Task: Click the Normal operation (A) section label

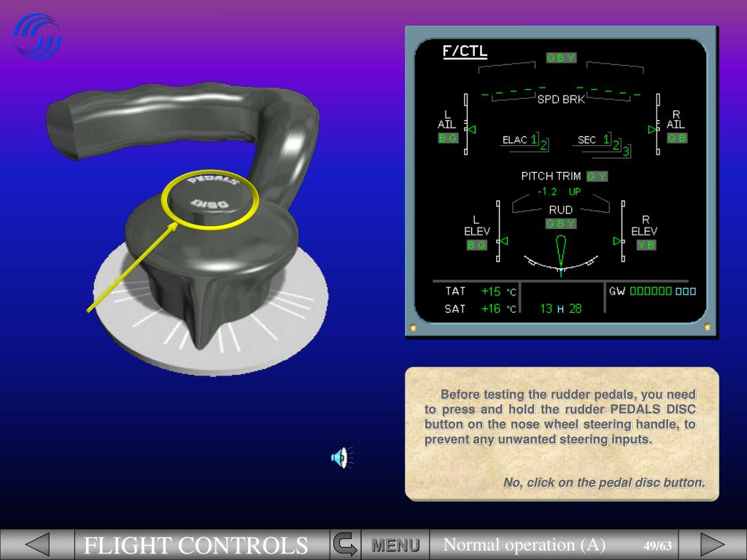Action: point(525,545)
